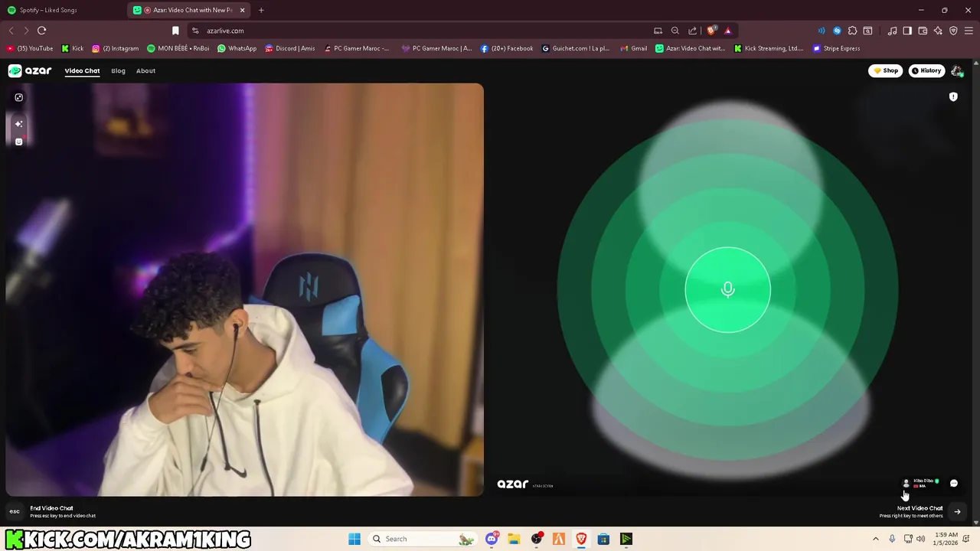The width and height of the screenshot is (980, 551).
Task: Open the sticker face icon on video
Action: pyautogui.click(x=19, y=141)
